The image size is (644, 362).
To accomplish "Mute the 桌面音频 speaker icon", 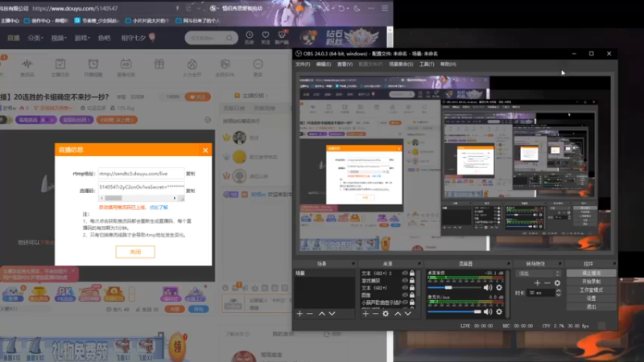I will [488, 288].
